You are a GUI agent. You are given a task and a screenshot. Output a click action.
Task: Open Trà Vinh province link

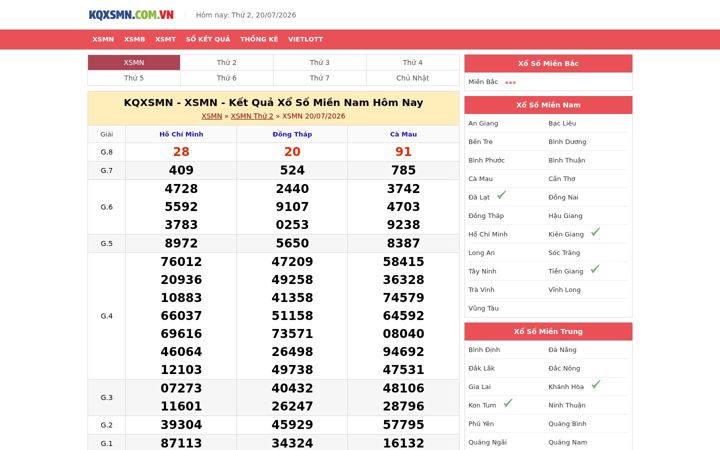tap(481, 290)
